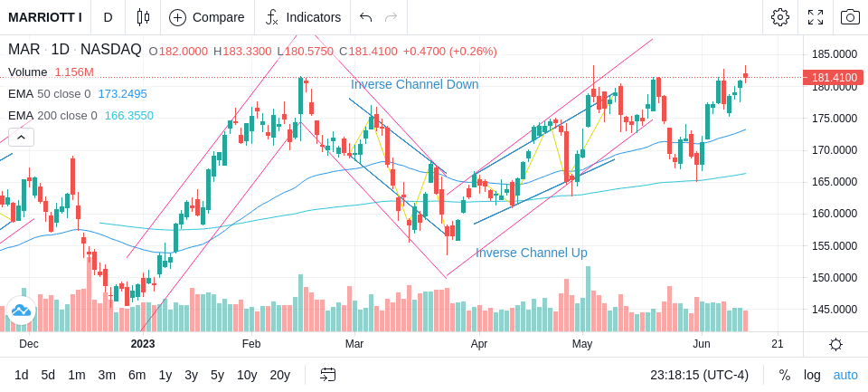Enter fullscreen mode
This screenshot has height=392, width=868.
coord(816,17)
